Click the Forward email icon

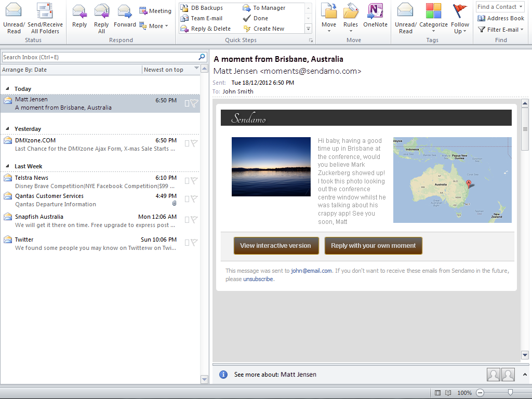click(x=125, y=11)
